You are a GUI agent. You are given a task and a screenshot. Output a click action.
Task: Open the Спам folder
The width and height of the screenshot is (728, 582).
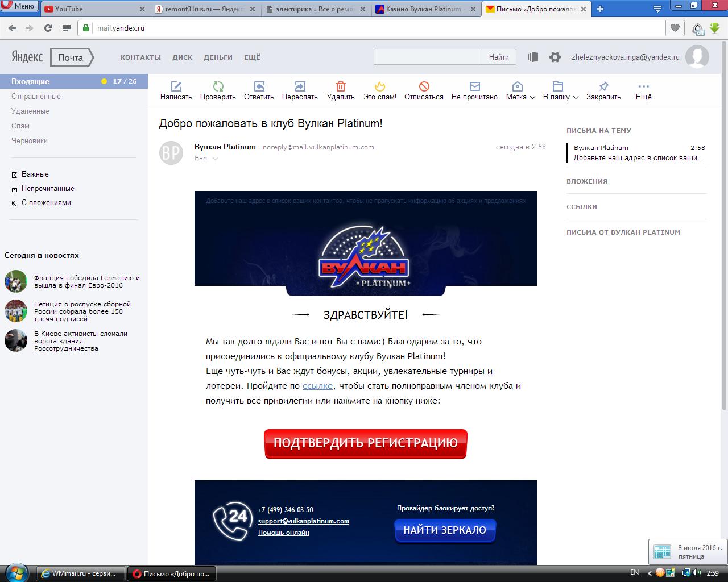(20, 126)
